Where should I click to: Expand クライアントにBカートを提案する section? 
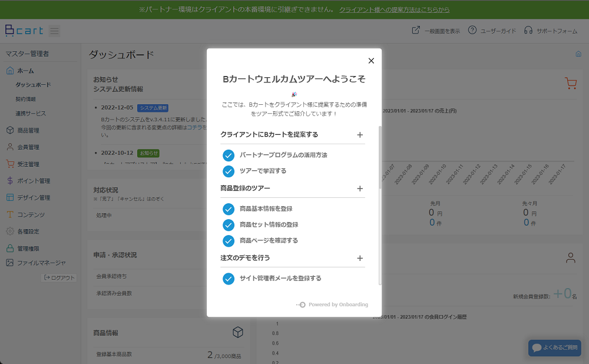click(x=360, y=135)
